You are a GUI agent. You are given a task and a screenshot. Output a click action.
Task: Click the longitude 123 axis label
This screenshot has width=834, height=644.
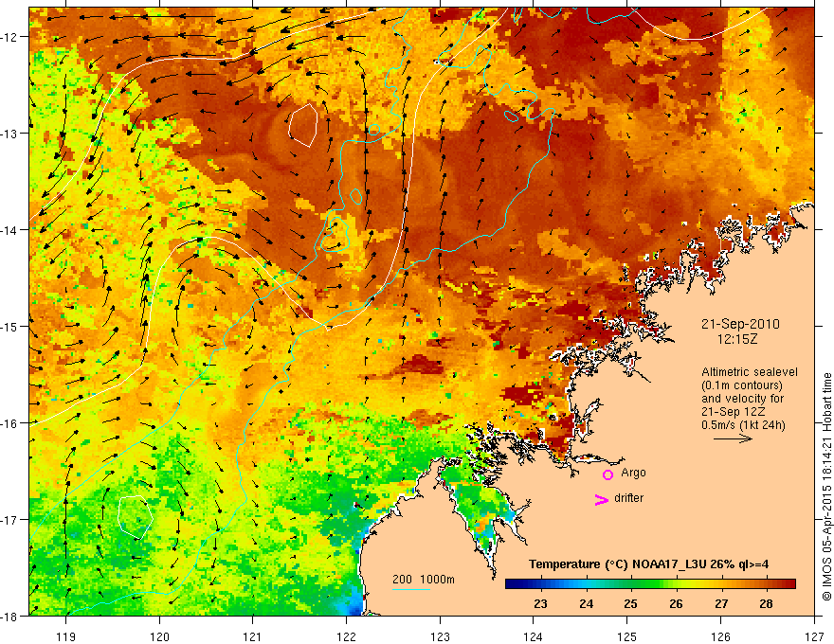[440, 636]
